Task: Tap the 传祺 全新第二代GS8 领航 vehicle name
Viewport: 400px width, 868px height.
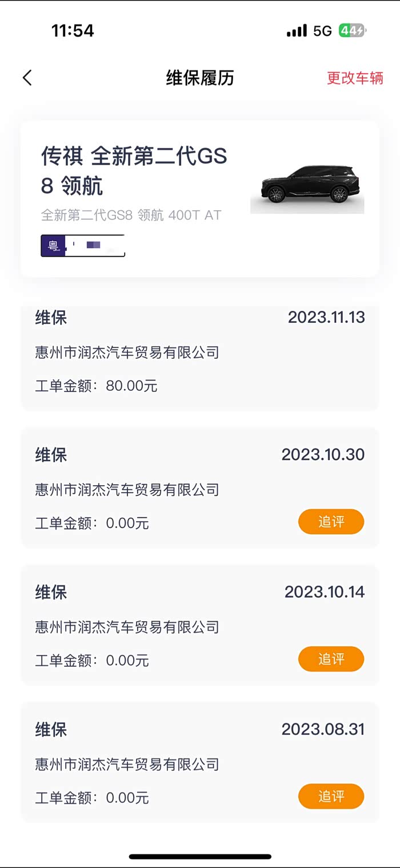Action: coord(134,170)
